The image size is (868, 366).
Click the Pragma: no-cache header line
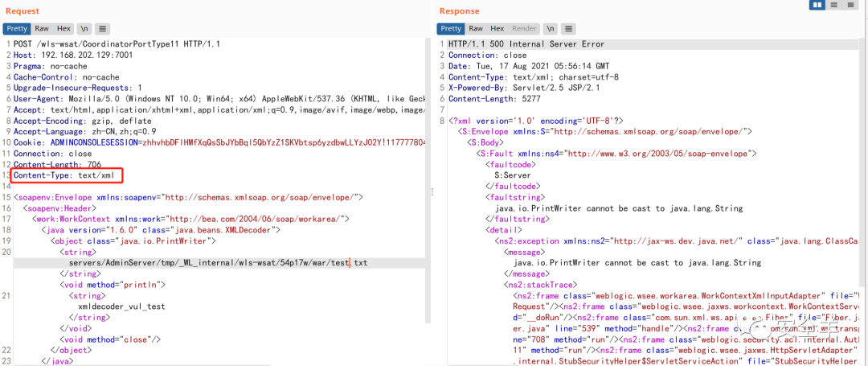click(x=51, y=67)
